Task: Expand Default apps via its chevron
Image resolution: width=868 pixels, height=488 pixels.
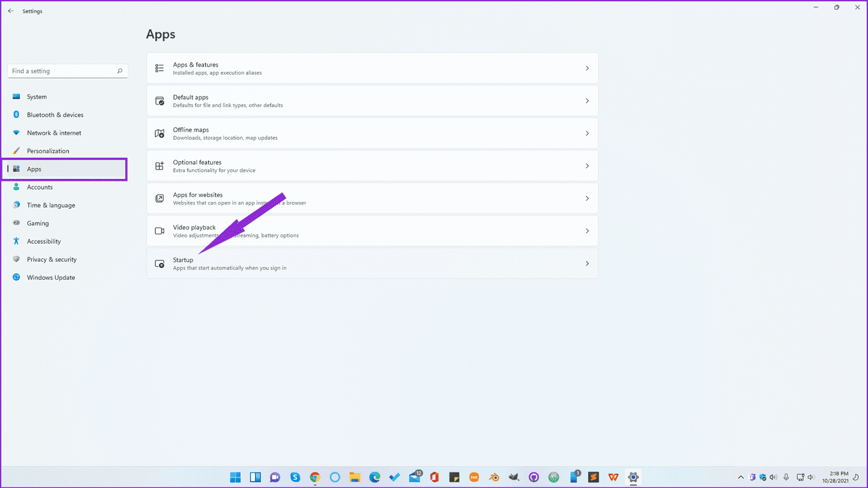Action: click(x=587, y=101)
